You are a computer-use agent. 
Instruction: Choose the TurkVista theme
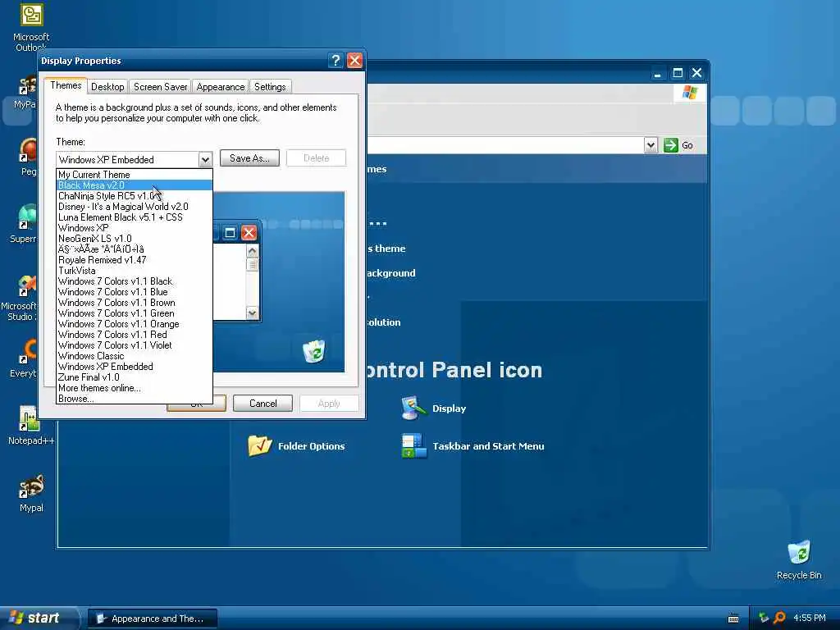click(135, 271)
